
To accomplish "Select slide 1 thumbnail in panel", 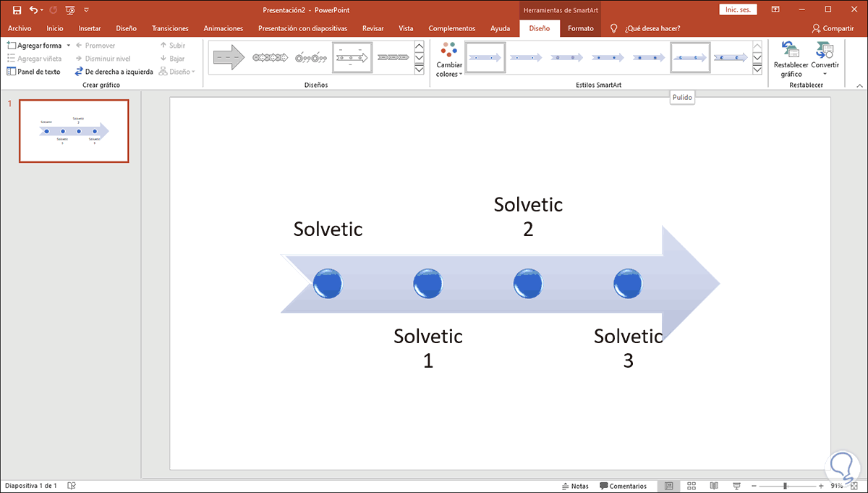I will pyautogui.click(x=74, y=131).
